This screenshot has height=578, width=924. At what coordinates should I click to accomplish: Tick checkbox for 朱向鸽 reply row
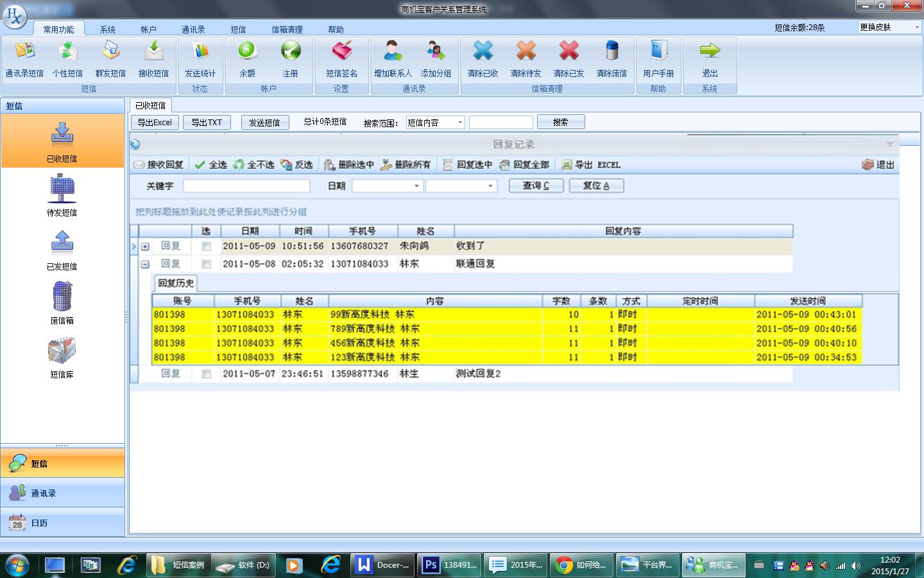click(206, 247)
